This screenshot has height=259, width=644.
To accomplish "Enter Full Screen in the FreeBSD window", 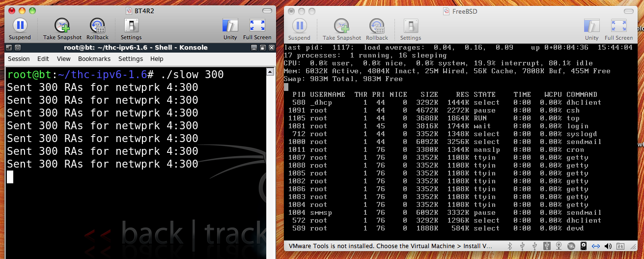I will click(618, 29).
